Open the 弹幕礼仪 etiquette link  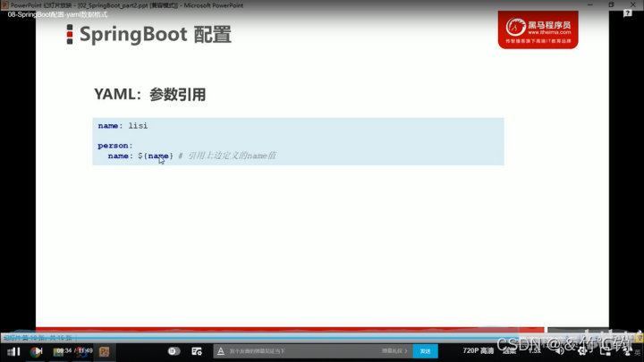394,351
